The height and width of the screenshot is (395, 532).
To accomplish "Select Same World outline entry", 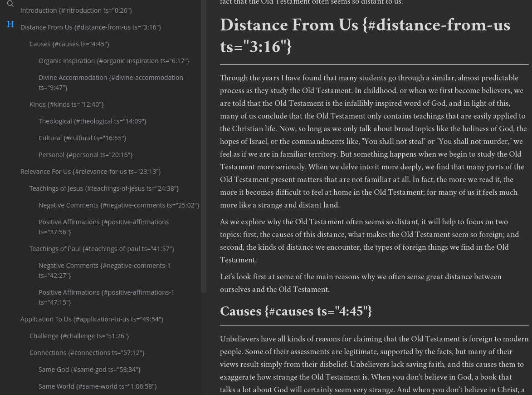I will 98,386.
